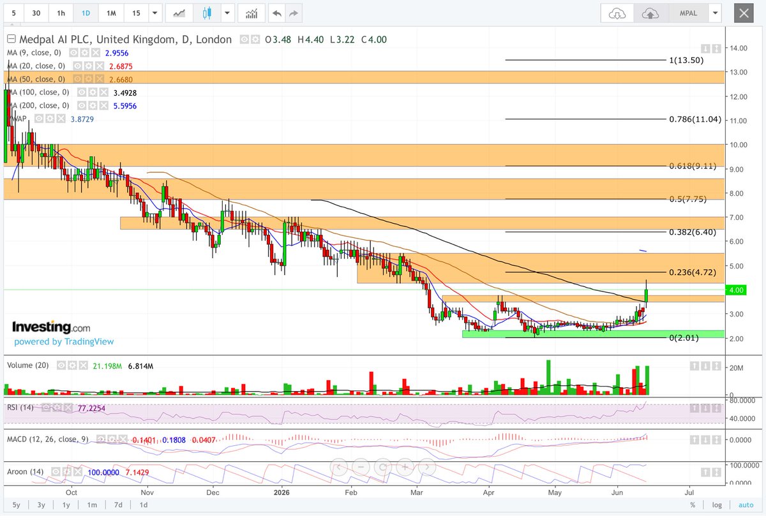Open the MPAL layout name button
This screenshot has height=532, width=766.
click(688, 13)
